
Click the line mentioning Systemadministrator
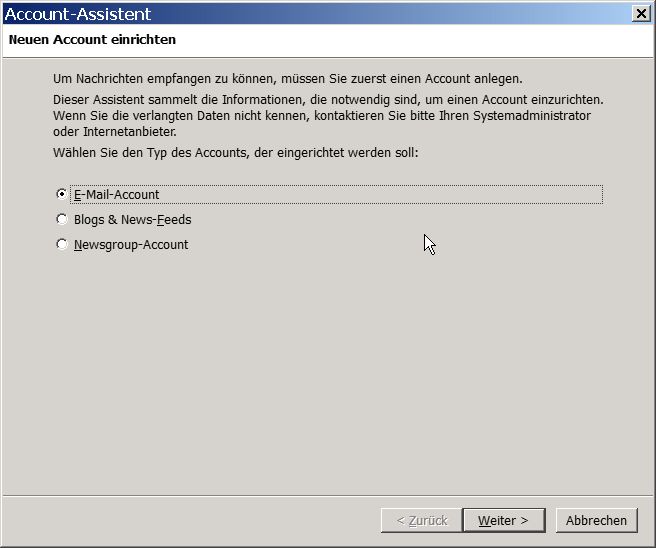click(x=322, y=115)
